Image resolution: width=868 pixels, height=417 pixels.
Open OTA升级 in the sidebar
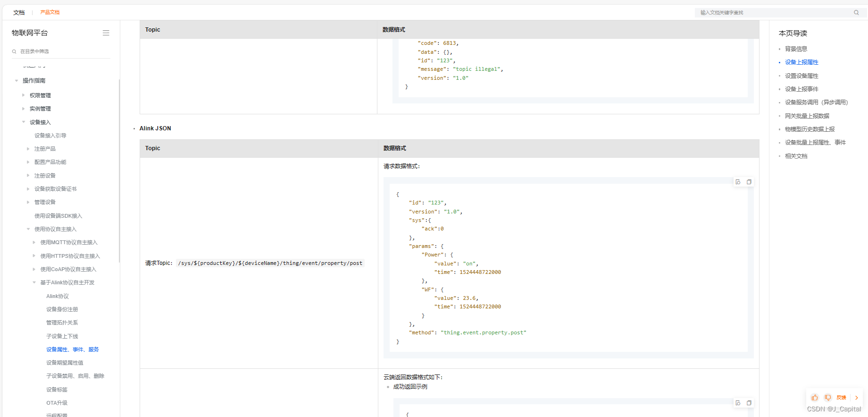point(57,403)
